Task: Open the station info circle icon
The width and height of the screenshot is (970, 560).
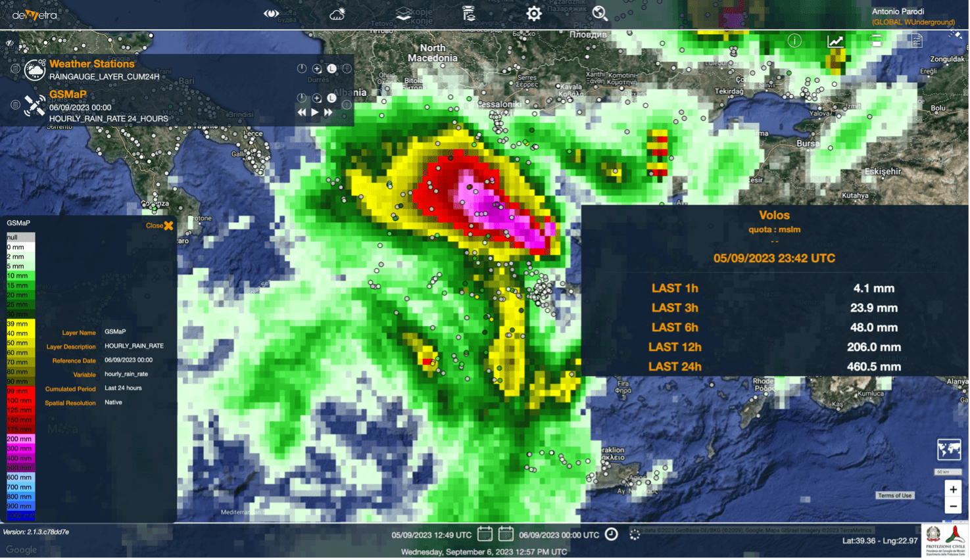Action: coord(794,41)
